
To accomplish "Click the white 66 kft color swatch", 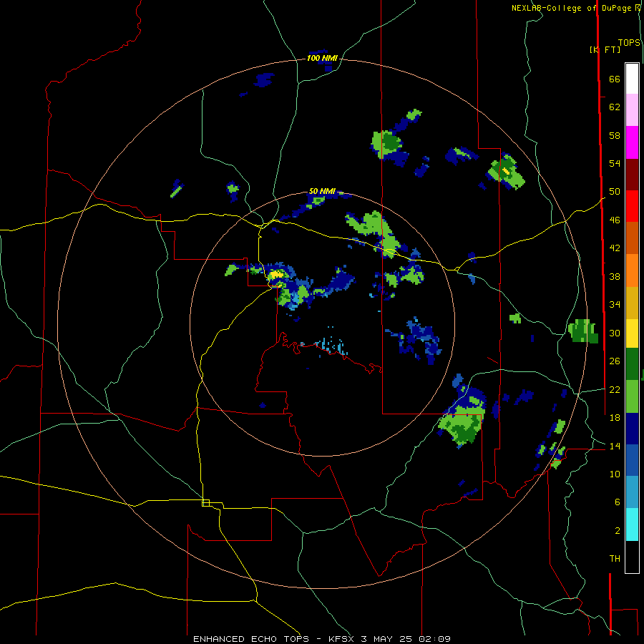I will 632,79.
